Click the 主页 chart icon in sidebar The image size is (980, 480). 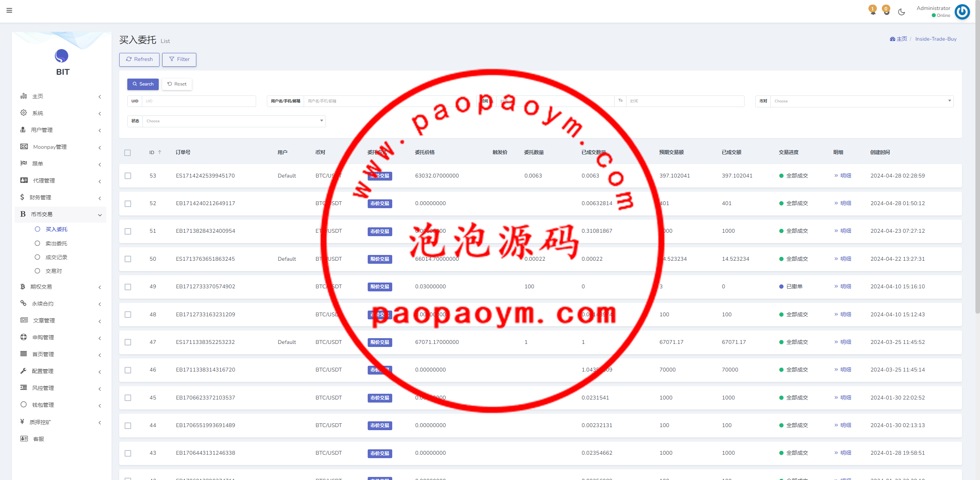tap(24, 96)
